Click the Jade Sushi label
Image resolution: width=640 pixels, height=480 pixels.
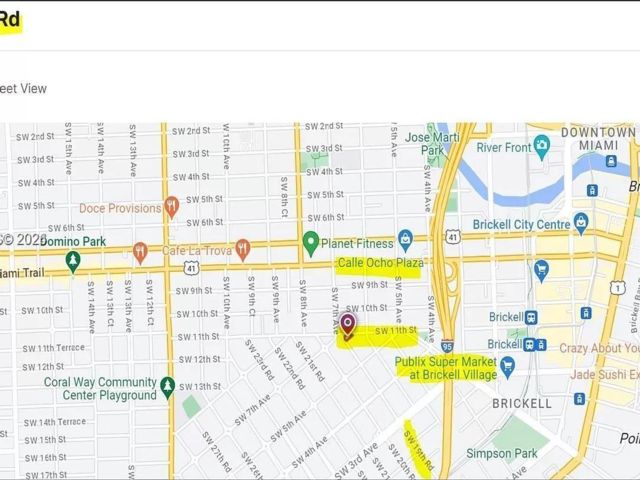tap(605, 374)
